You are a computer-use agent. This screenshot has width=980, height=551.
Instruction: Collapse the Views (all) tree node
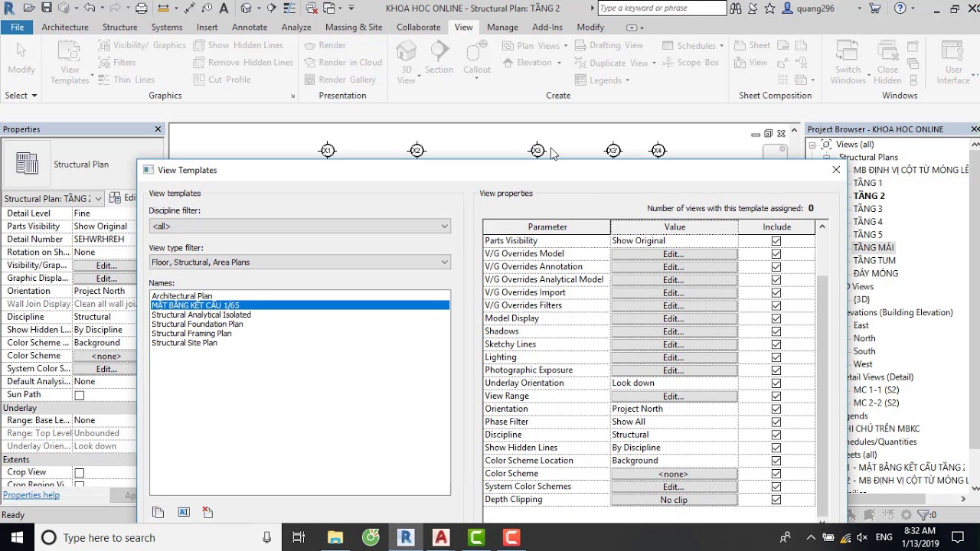(x=812, y=145)
